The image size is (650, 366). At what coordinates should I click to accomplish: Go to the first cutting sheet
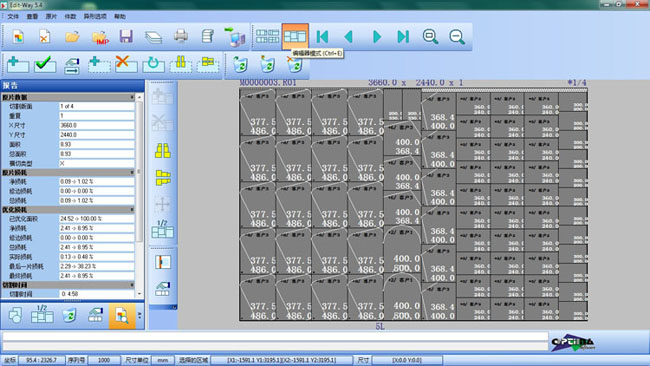tap(322, 37)
